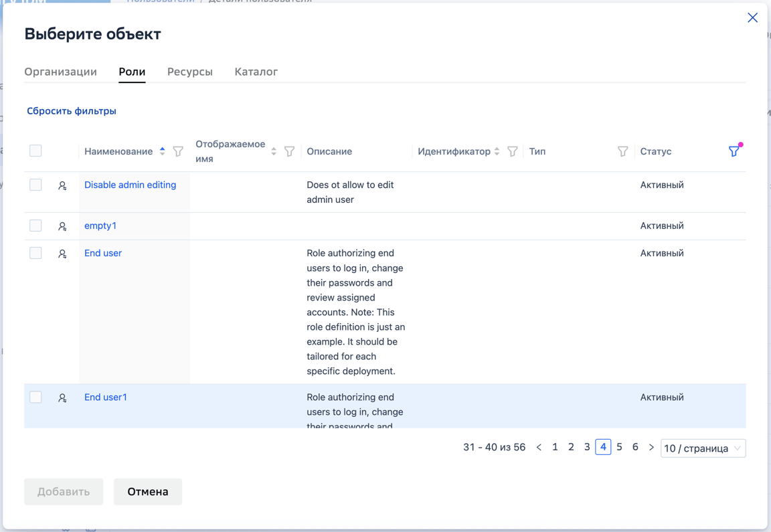
Task: Click role icon next to End user
Action: 62,254
